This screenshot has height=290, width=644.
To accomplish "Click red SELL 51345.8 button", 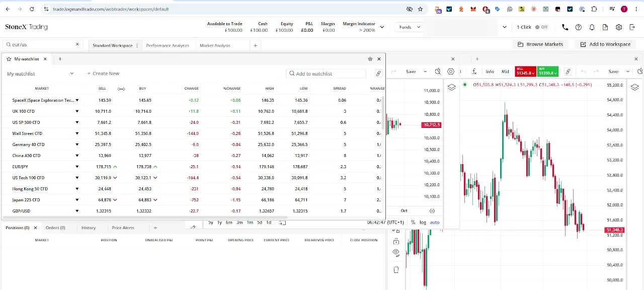I will coord(525,71).
